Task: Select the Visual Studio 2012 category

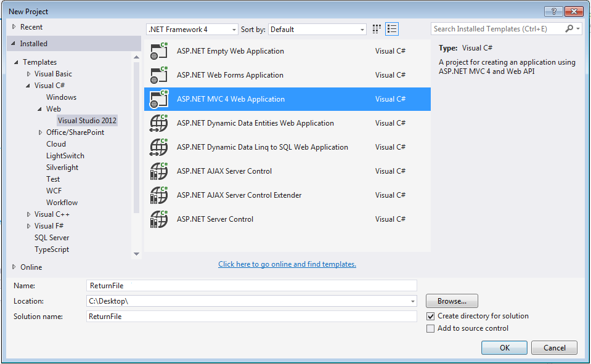Action: point(87,121)
